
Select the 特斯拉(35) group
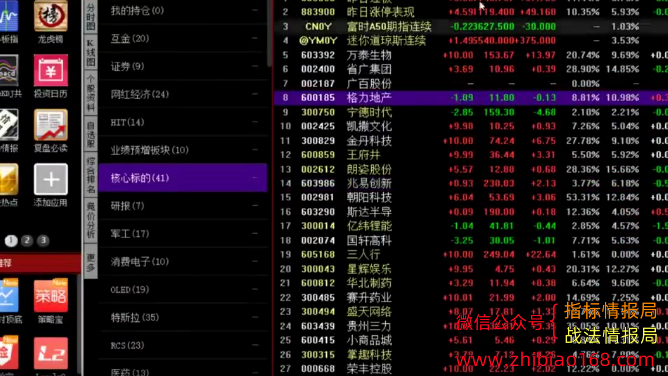[x=183, y=317]
